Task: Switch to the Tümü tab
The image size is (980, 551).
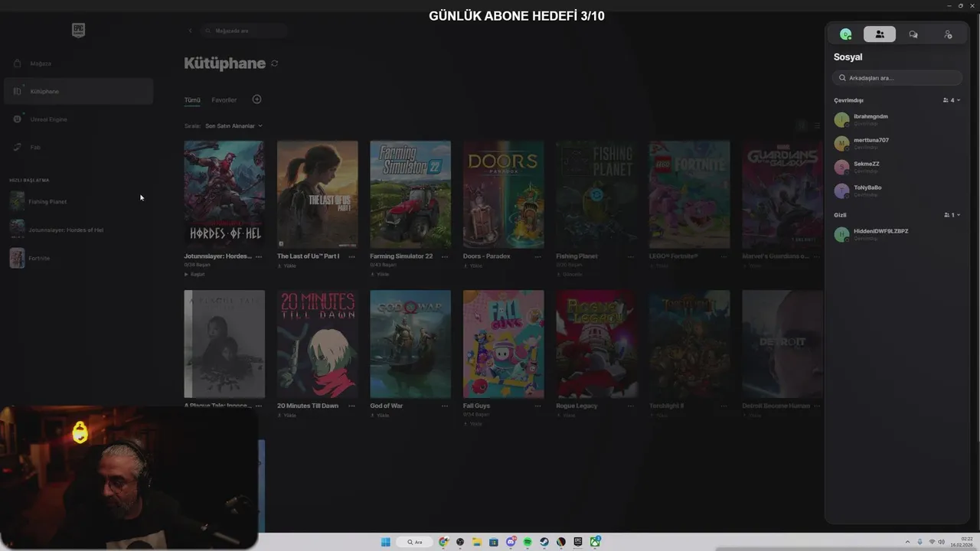Action: tap(192, 99)
